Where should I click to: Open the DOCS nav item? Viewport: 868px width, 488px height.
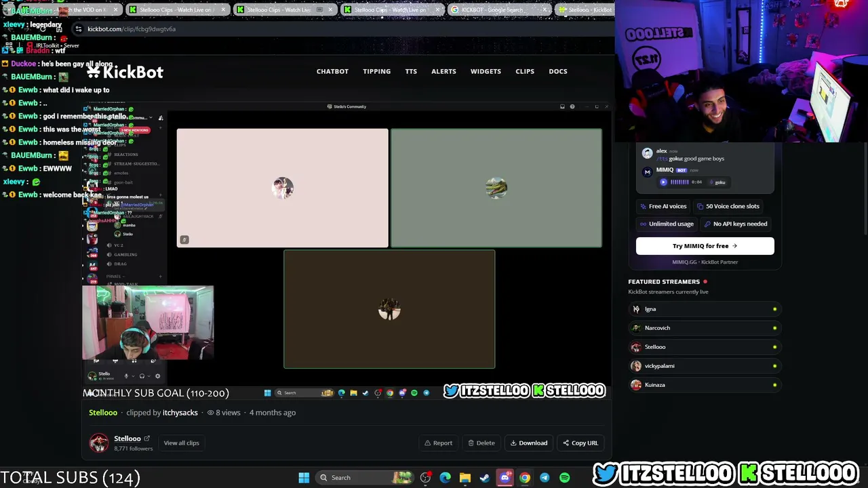pyautogui.click(x=558, y=71)
